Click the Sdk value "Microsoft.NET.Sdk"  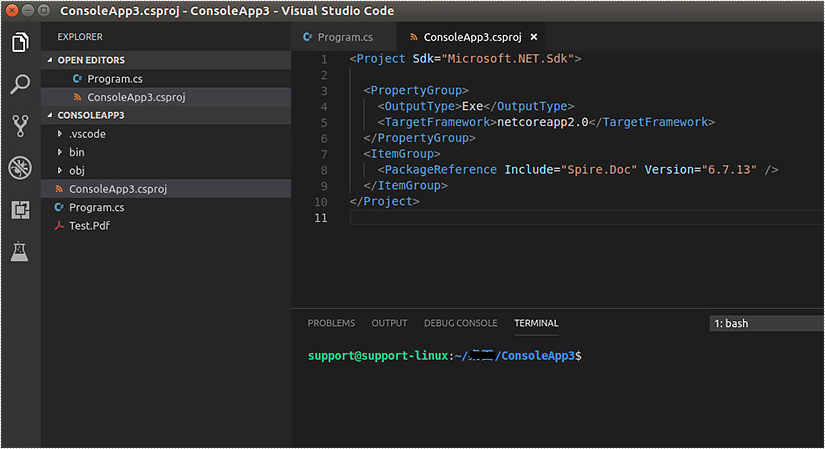coord(507,58)
